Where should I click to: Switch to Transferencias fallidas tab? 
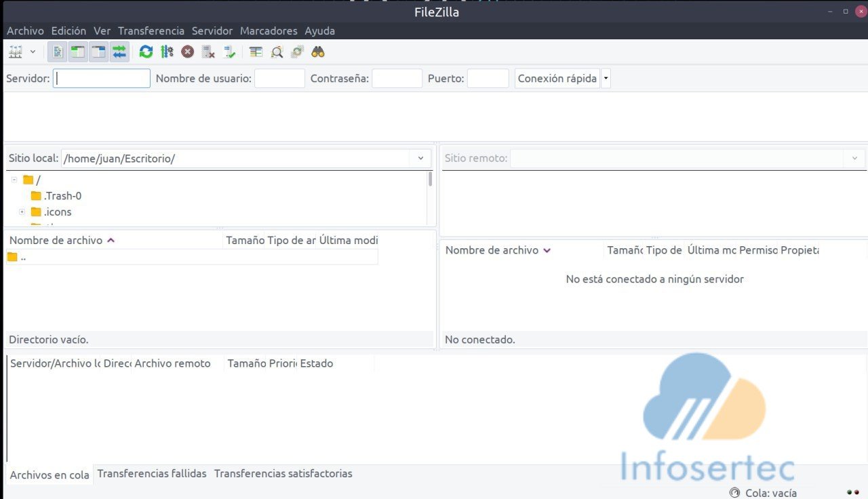[152, 474]
